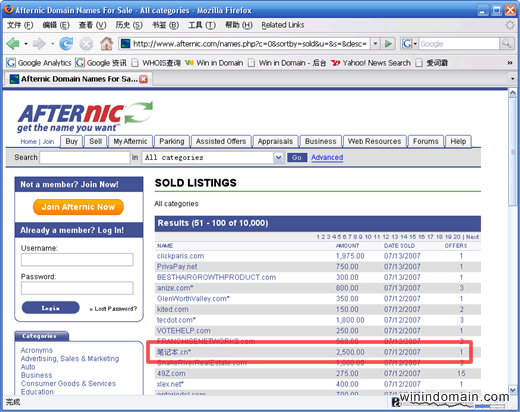Click the green Go arrow beside URL
The width and height of the screenshot is (520, 412).
388,44
